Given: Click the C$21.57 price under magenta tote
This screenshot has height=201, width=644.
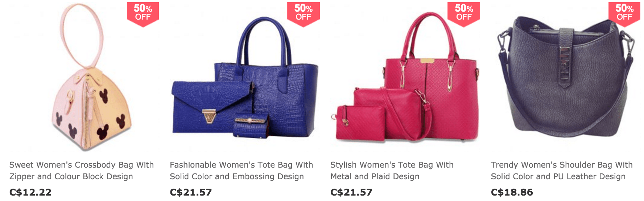Looking at the screenshot, I should (351, 192).
